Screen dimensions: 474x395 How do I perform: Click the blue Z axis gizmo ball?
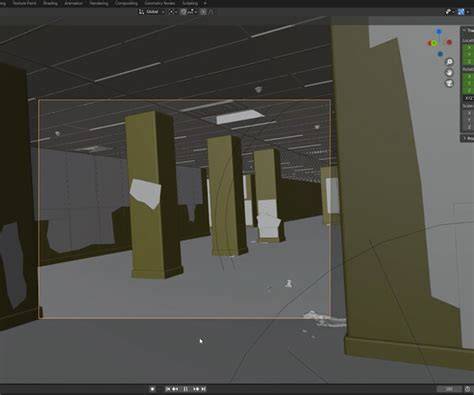coord(439,32)
